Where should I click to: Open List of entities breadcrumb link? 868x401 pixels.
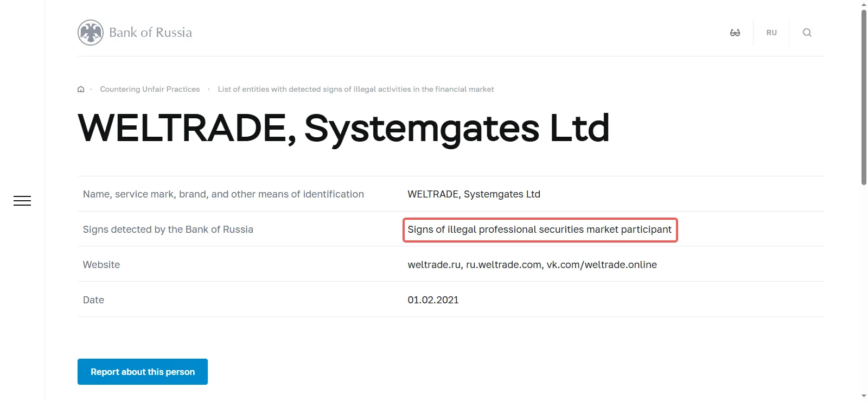tap(356, 89)
